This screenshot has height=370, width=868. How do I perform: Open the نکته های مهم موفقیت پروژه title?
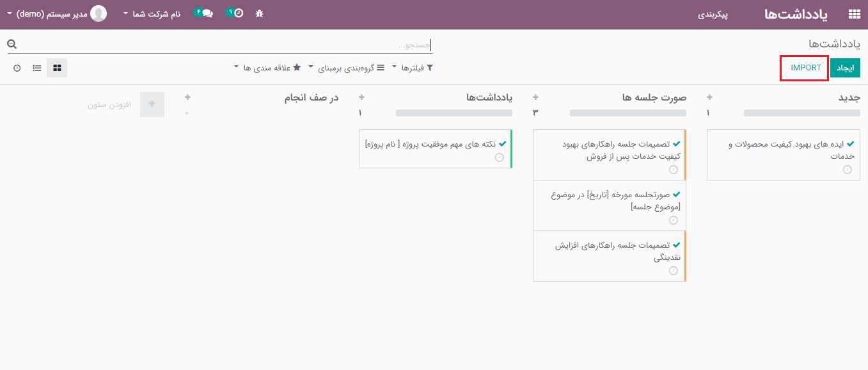(430, 144)
